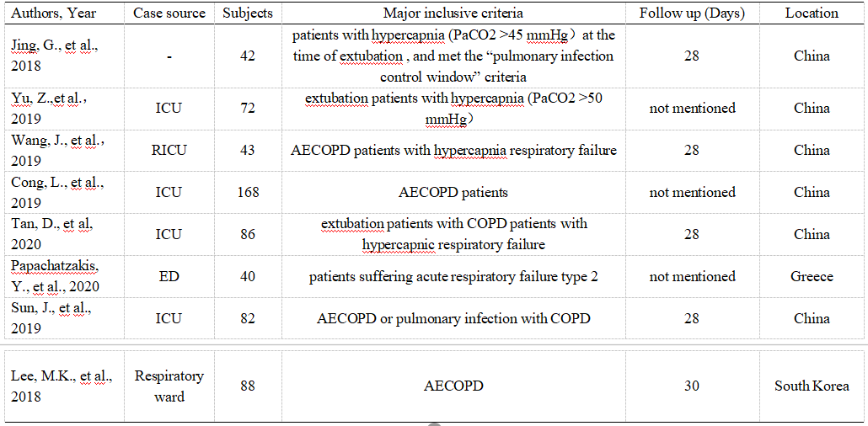
Task: Click the 'South Korea' location cell
Action: pos(812,386)
